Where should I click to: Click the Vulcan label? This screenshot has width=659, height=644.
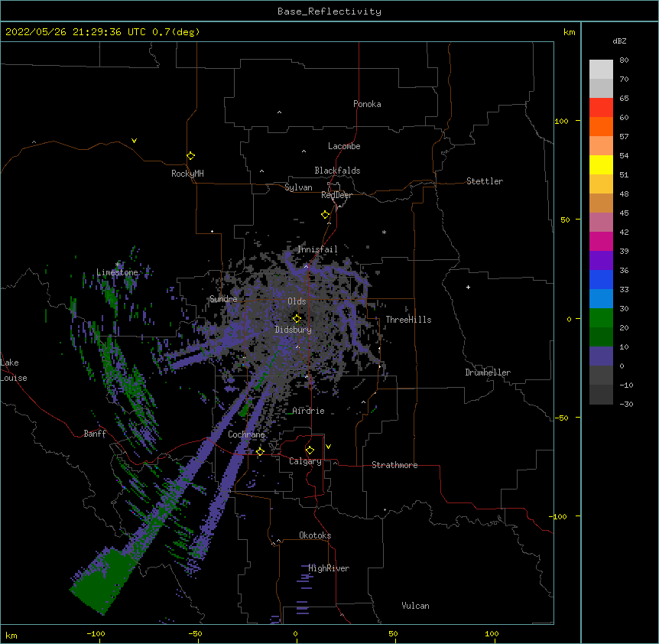(x=415, y=606)
